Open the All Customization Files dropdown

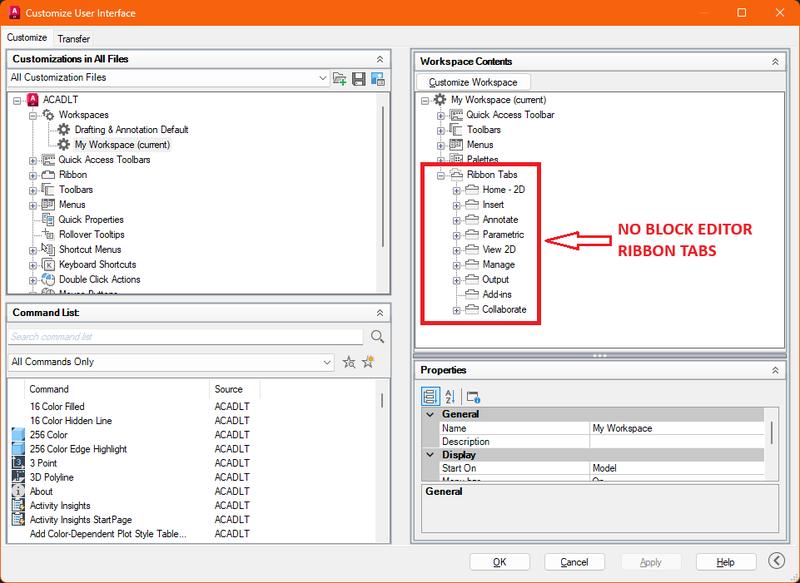(322, 78)
